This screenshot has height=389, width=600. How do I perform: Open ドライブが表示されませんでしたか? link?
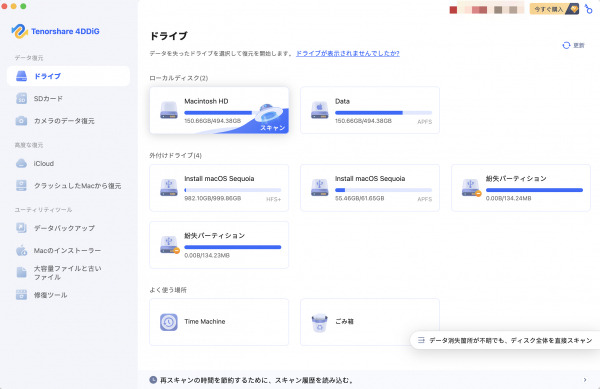pos(347,54)
